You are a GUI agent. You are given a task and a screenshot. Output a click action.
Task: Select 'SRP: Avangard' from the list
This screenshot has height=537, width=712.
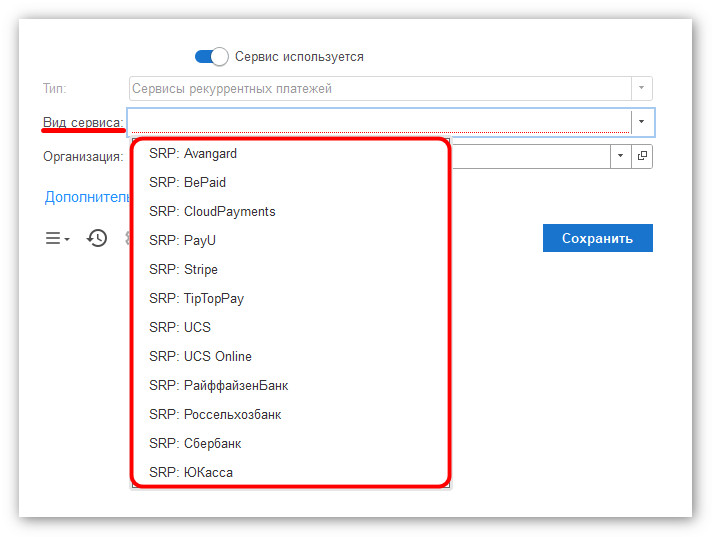(x=291, y=153)
